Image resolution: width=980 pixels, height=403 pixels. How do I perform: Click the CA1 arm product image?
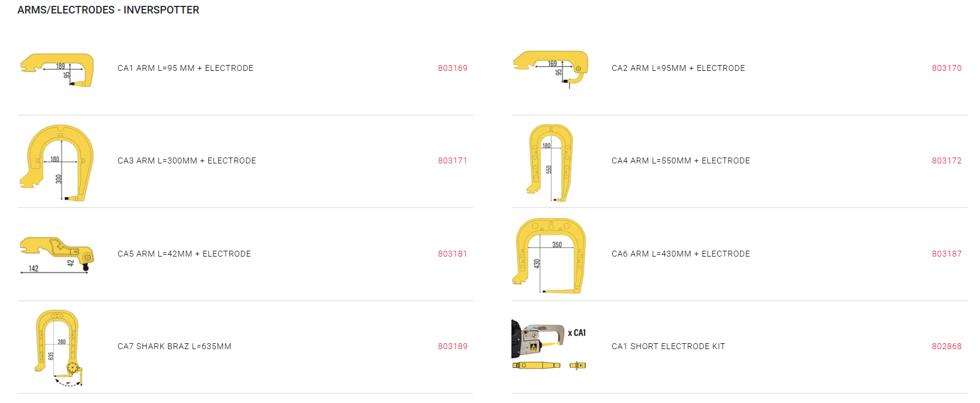coord(57,70)
